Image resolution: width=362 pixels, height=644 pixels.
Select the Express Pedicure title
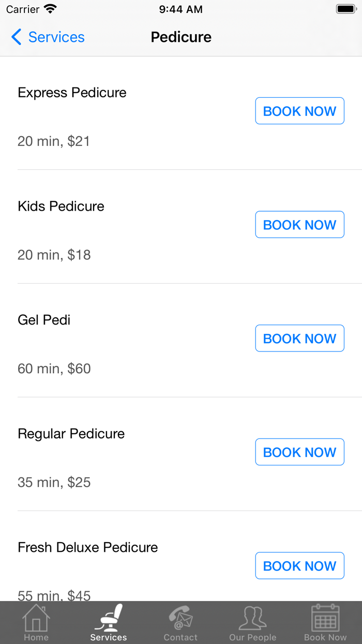point(72,93)
